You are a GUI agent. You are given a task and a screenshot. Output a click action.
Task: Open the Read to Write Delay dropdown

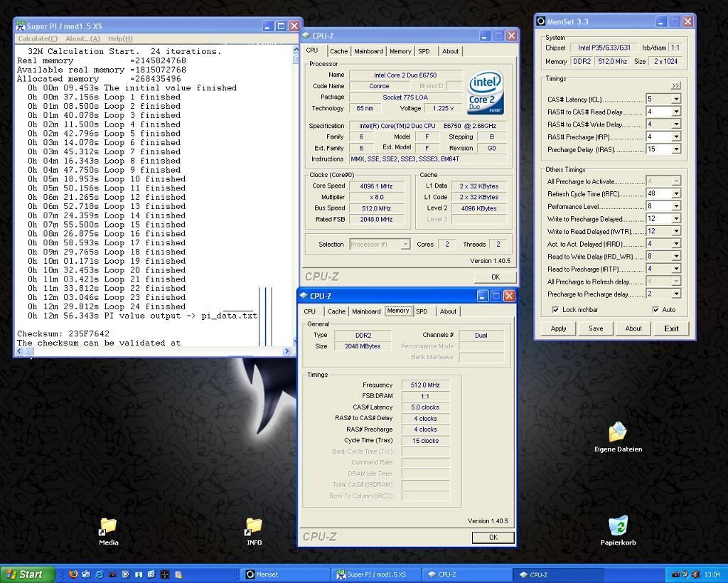[x=677, y=256]
